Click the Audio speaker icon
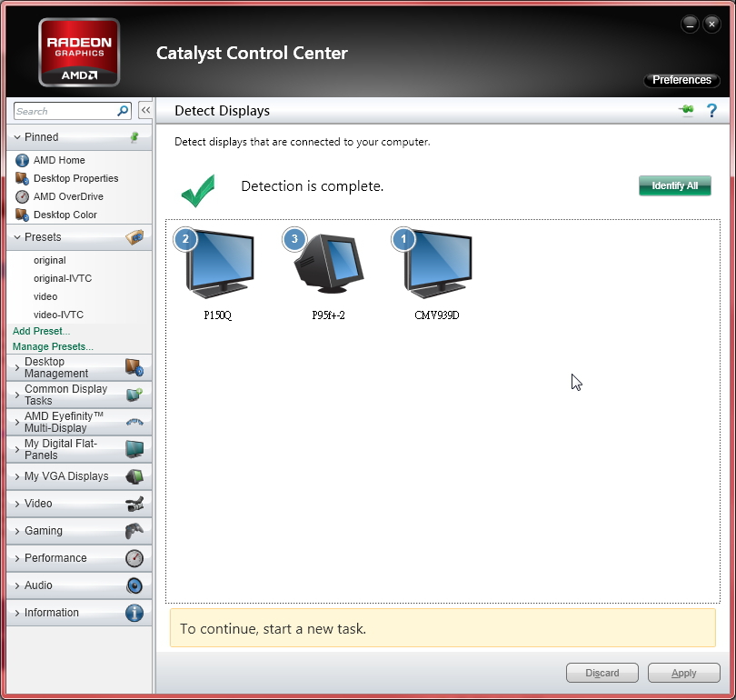Viewport: 736px width, 700px height. pyautogui.click(x=134, y=585)
